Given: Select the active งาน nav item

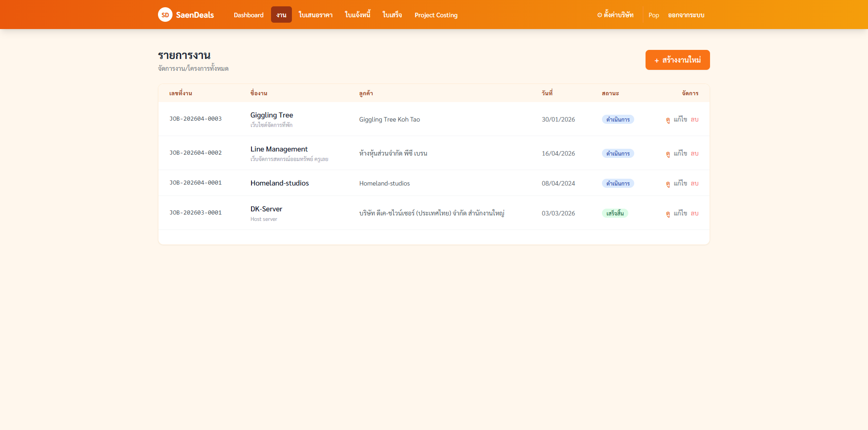Looking at the screenshot, I should pyautogui.click(x=281, y=15).
